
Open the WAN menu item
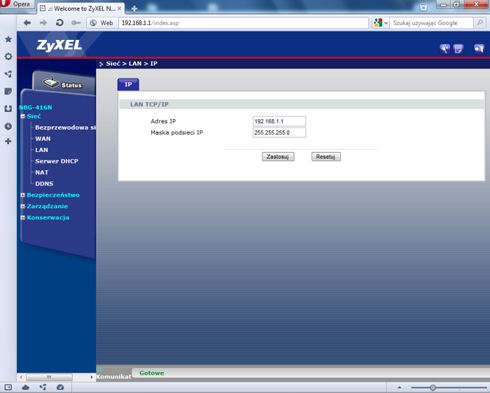[x=43, y=139]
